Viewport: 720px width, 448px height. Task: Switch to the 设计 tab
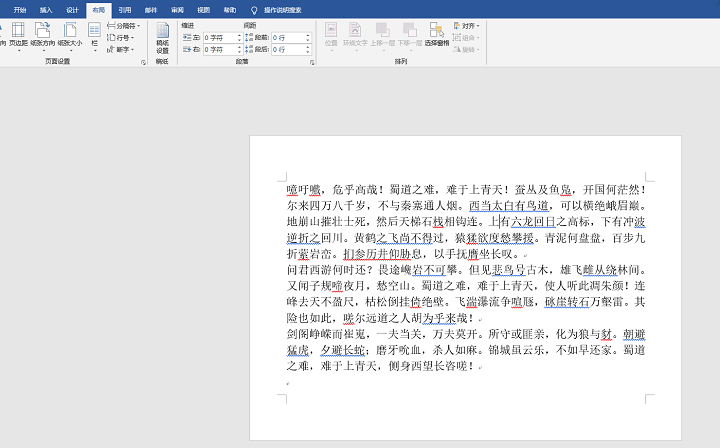tap(72, 10)
